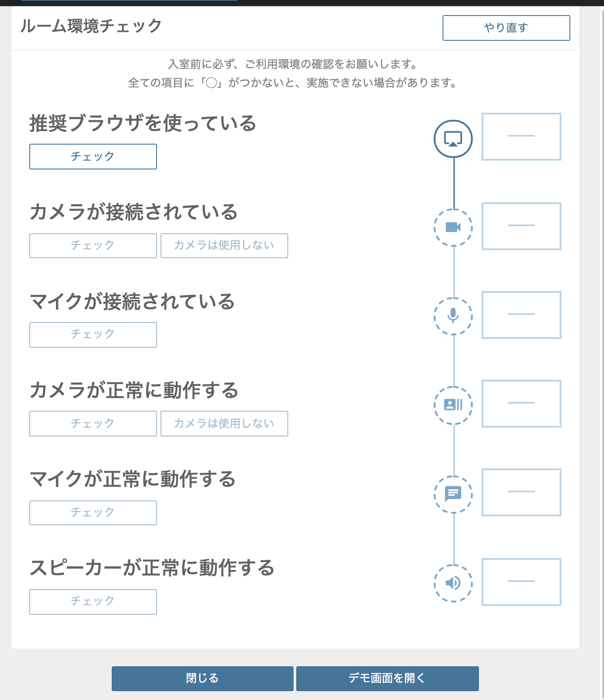The width and height of the screenshot is (604, 700).
Task: Click the chat bubble microphone test icon
Action: pos(453,493)
